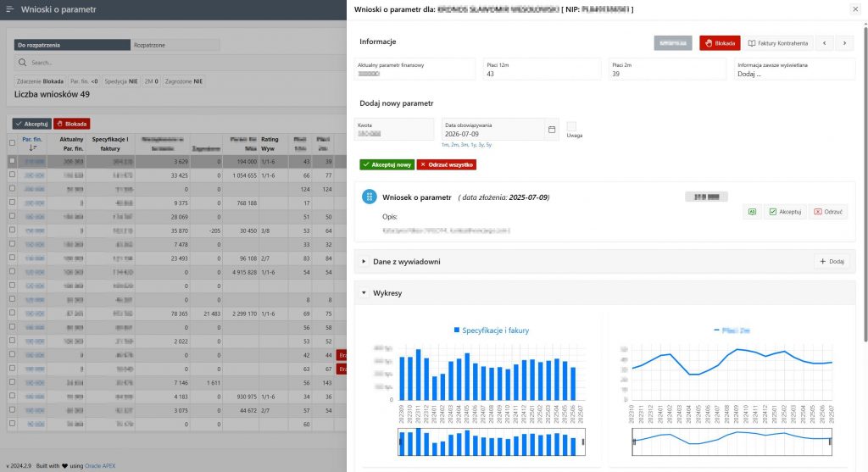
Task: Expand the Dane z wywiadowni section
Action: (x=364, y=262)
